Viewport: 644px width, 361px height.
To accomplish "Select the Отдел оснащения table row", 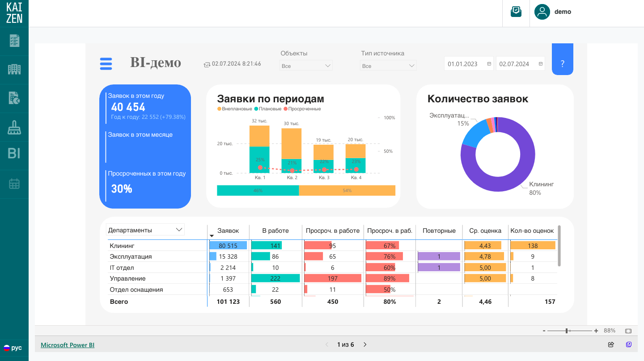I will [332, 290].
